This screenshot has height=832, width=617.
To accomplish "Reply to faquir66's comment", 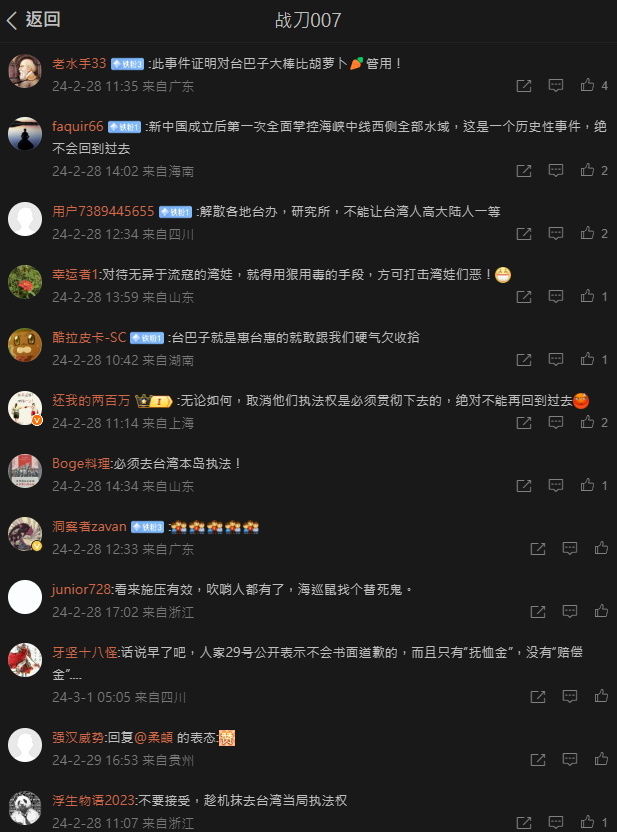I will click(555, 170).
